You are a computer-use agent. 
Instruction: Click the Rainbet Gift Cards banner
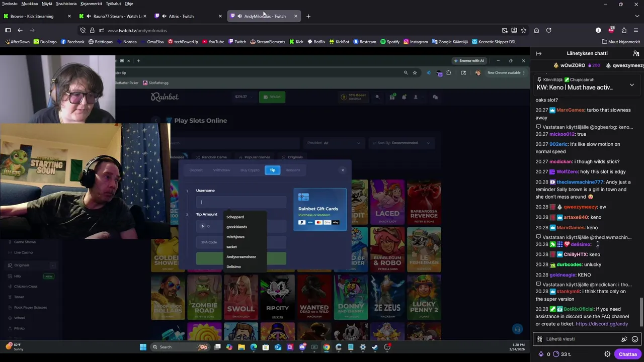(x=320, y=209)
